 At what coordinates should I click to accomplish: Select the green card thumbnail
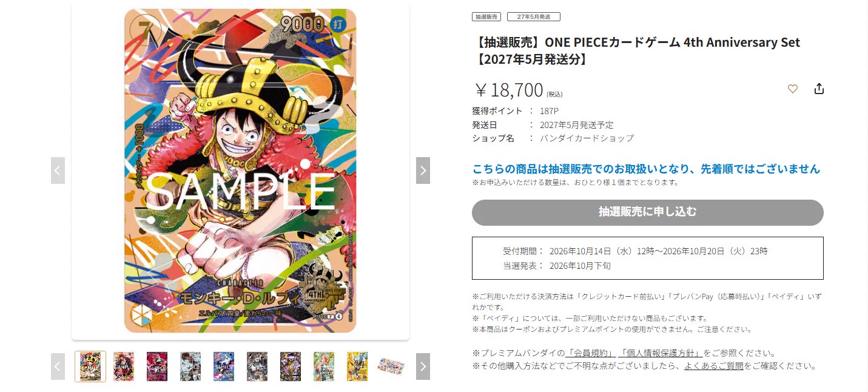point(324,367)
